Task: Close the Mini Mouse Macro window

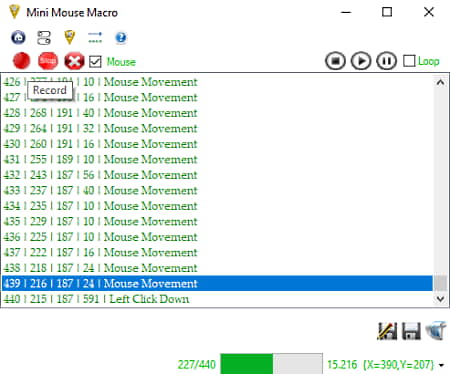Action: click(429, 12)
